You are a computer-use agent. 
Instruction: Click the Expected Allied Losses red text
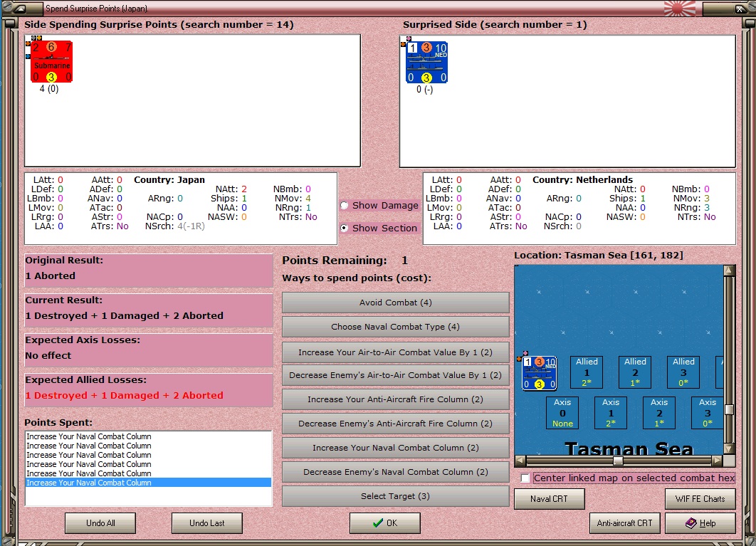[x=124, y=396]
